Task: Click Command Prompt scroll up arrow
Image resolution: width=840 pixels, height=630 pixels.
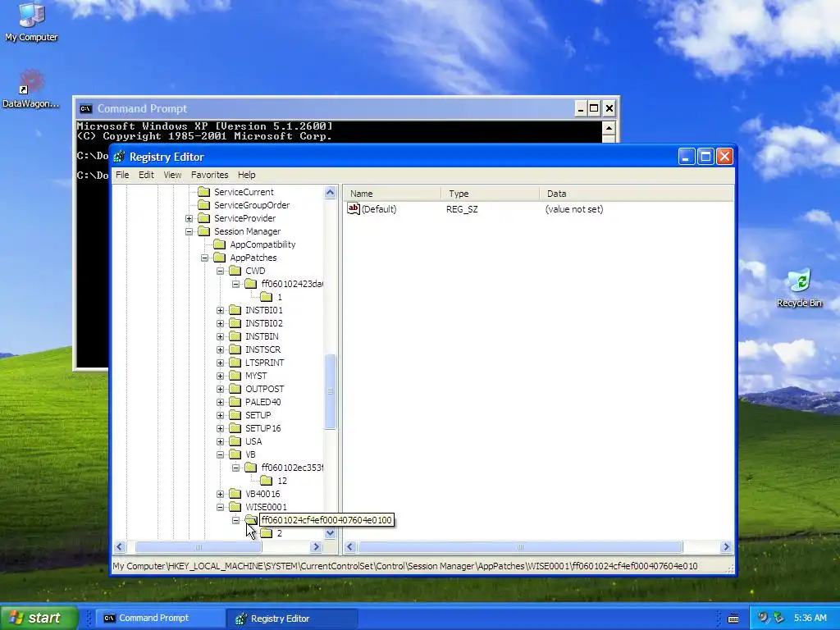Action: click(609, 128)
